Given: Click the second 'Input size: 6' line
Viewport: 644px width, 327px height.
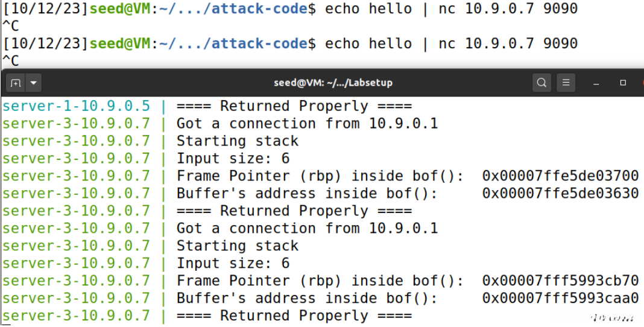Looking at the screenshot, I should pos(233,263).
